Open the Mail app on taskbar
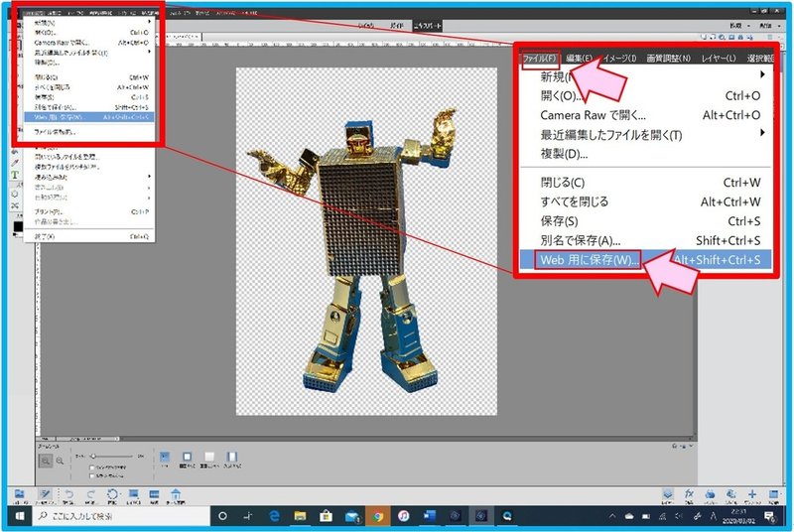 [352, 516]
